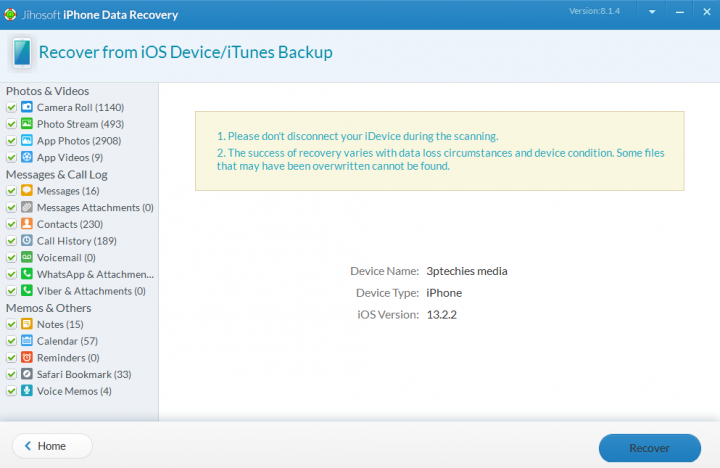Open App Videos (9) category
This screenshot has width=720, height=468.
[x=70, y=157]
